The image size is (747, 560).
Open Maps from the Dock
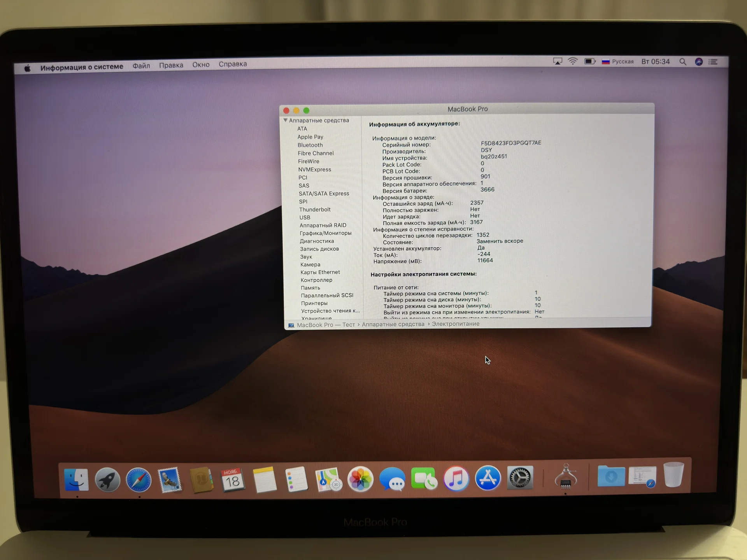pos(328,479)
